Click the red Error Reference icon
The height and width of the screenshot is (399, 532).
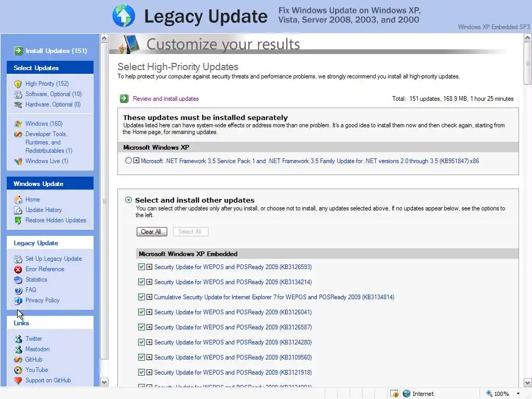18,270
